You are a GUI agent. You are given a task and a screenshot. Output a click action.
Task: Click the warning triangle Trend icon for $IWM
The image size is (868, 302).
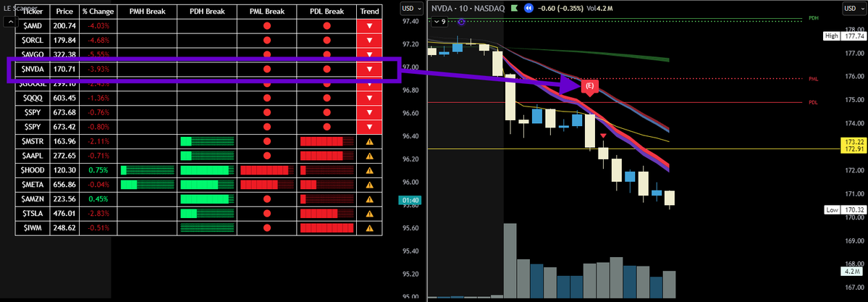click(x=369, y=227)
